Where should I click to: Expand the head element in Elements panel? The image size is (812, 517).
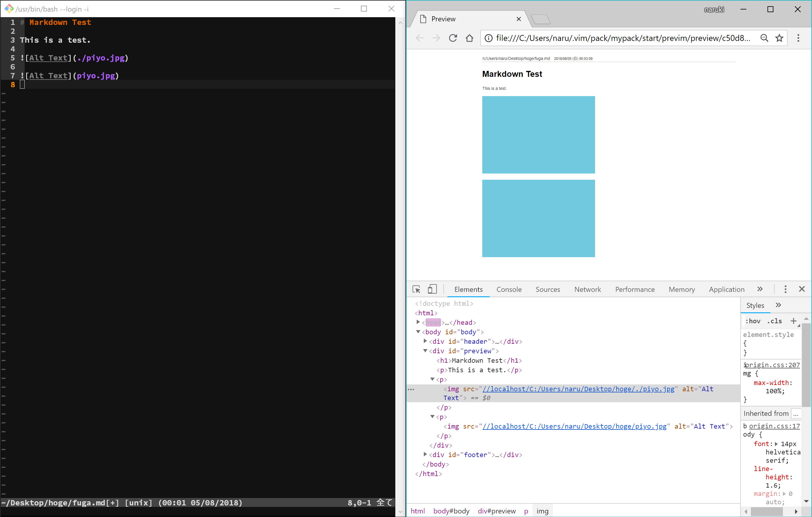[418, 322]
